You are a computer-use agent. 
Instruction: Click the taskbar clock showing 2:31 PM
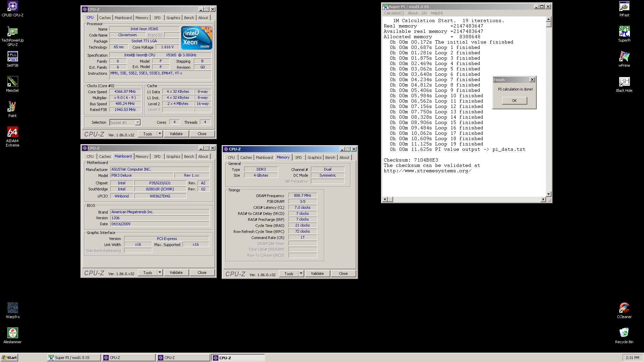coord(633,358)
